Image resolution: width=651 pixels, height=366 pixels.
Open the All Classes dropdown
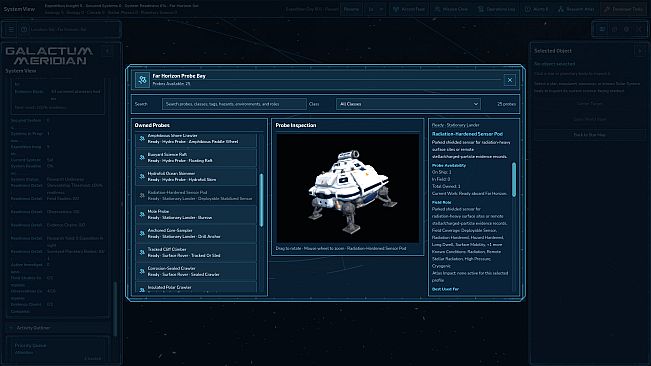408,104
